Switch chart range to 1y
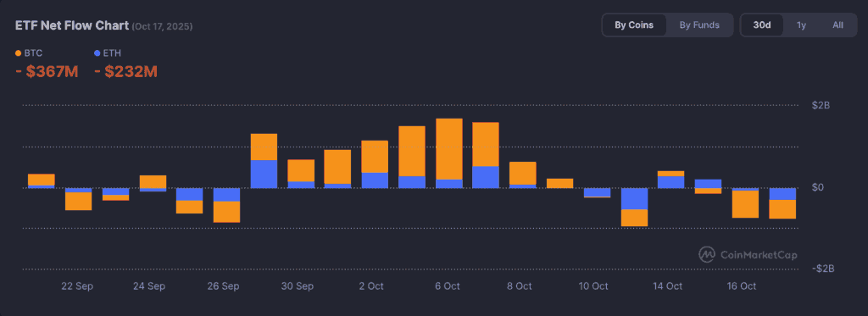 801,25
